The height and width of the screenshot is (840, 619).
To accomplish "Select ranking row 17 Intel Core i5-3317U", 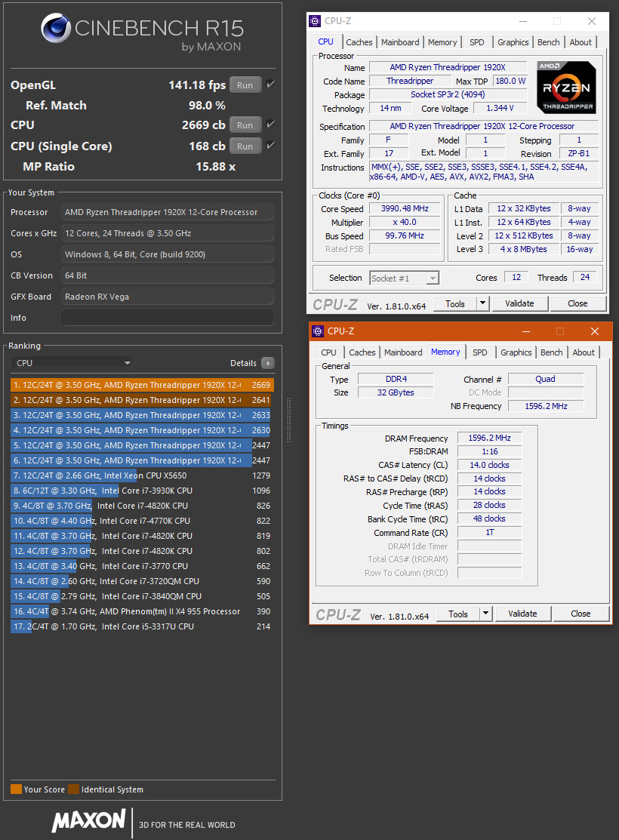I will [142, 626].
